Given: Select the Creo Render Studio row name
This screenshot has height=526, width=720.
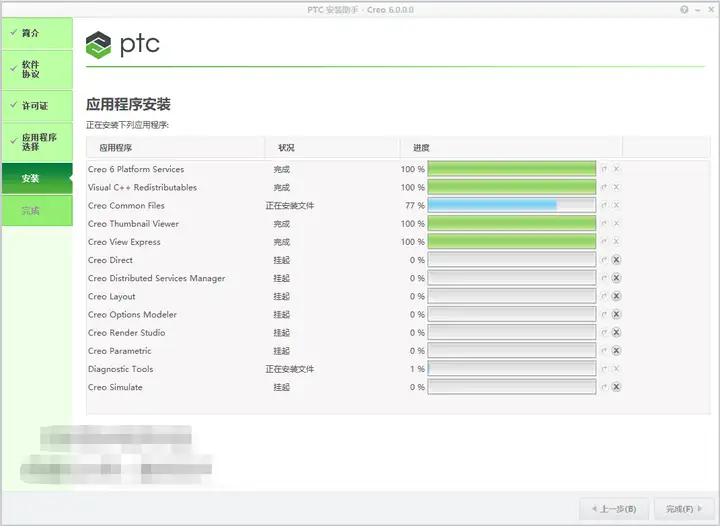Looking at the screenshot, I should 126,333.
